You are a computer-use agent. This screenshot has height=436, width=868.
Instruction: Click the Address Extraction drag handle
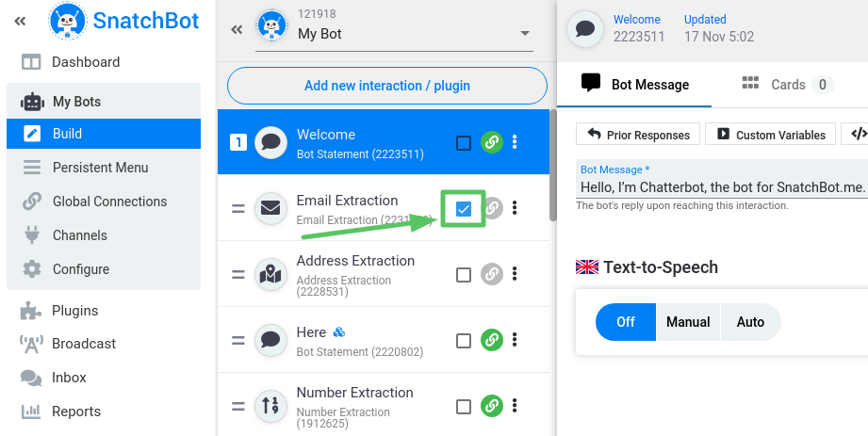point(238,274)
